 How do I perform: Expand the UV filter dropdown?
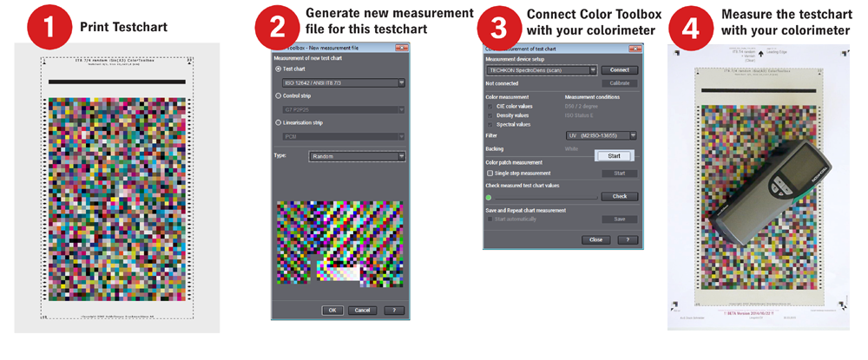click(x=602, y=135)
